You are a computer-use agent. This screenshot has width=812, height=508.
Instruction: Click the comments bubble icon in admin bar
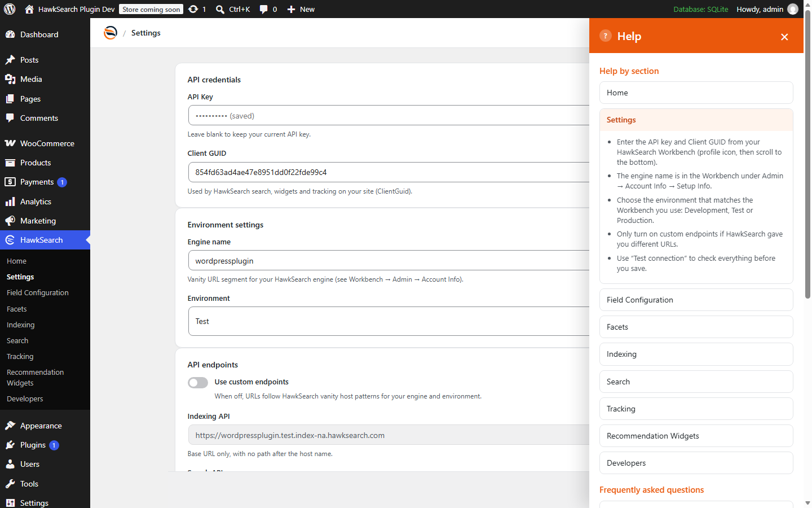click(x=263, y=9)
